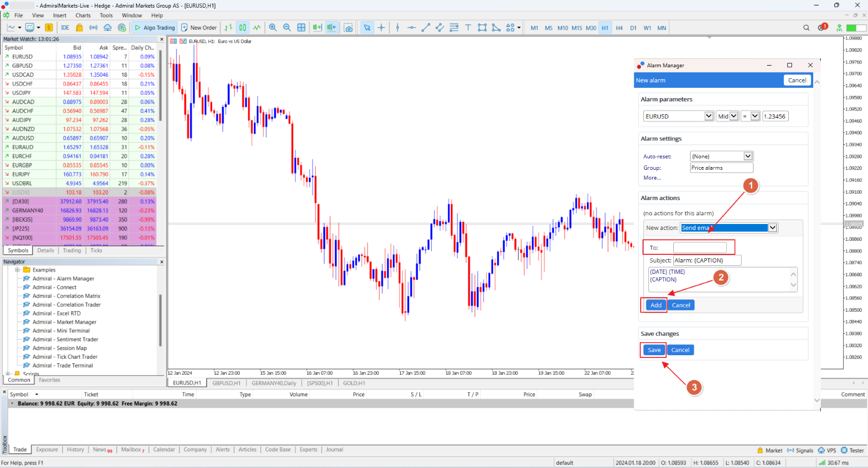The height and width of the screenshot is (468, 868).
Task: Expand the Scripts folder in Navigator
Action: click(8, 374)
